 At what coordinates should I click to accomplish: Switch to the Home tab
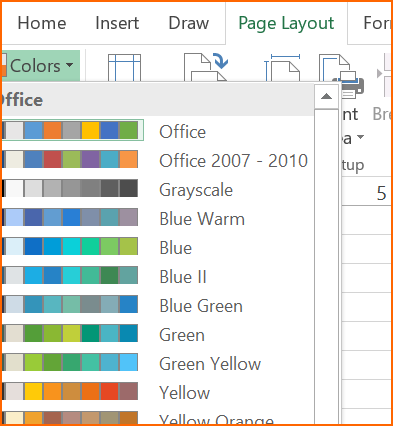42,23
